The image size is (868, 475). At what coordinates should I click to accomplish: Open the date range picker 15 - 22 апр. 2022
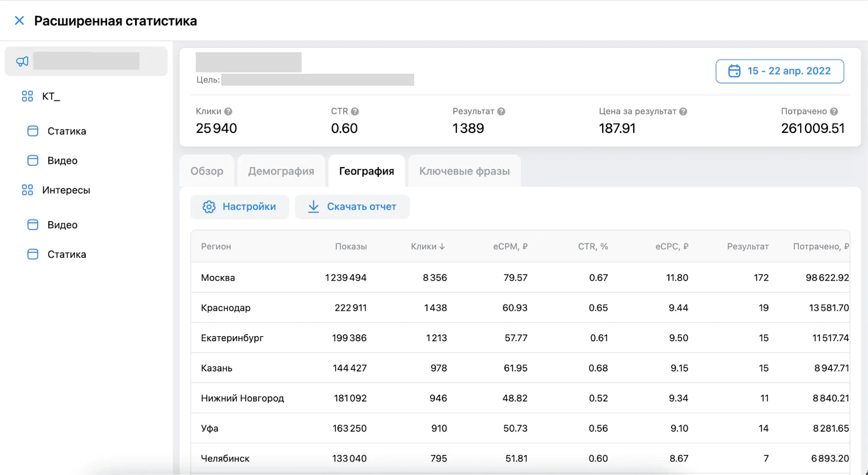pyautogui.click(x=780, y=71)
